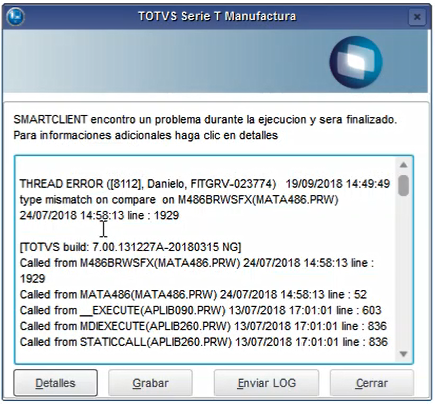Image resolution: width=435 pixels, height=404 pixels.
Task: Click the THREAD ERROR line in log
Action: click(205, 184)
